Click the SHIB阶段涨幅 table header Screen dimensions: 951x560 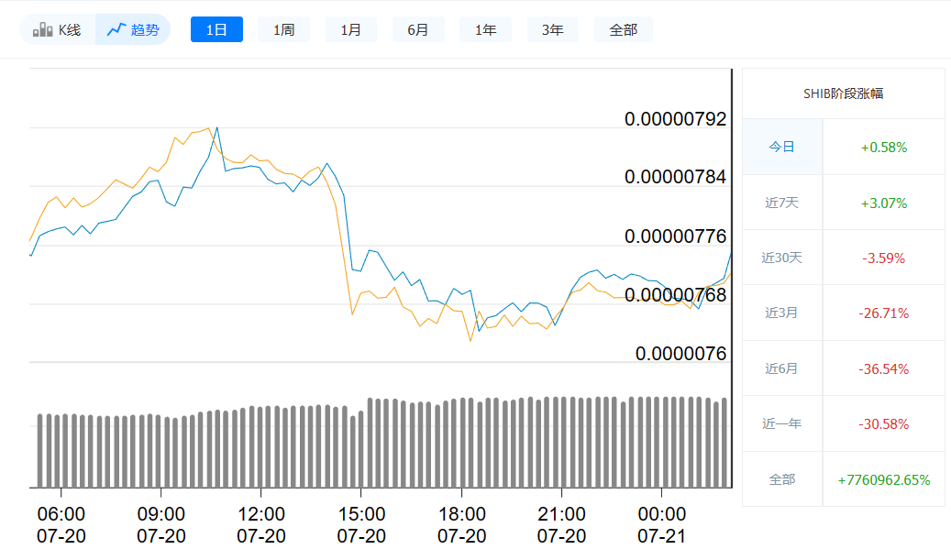tap(843, 93)
